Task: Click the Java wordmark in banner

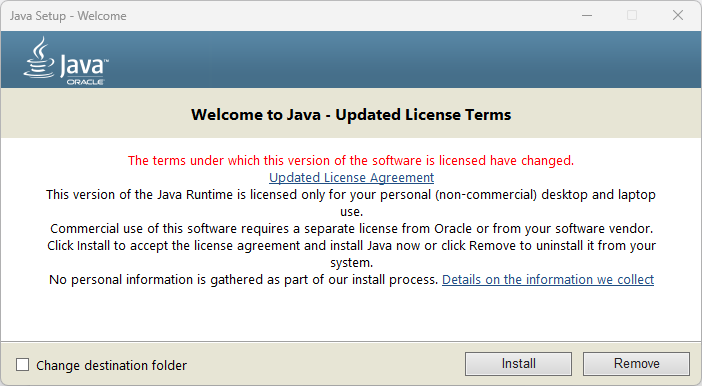Action: click(84, 66)
